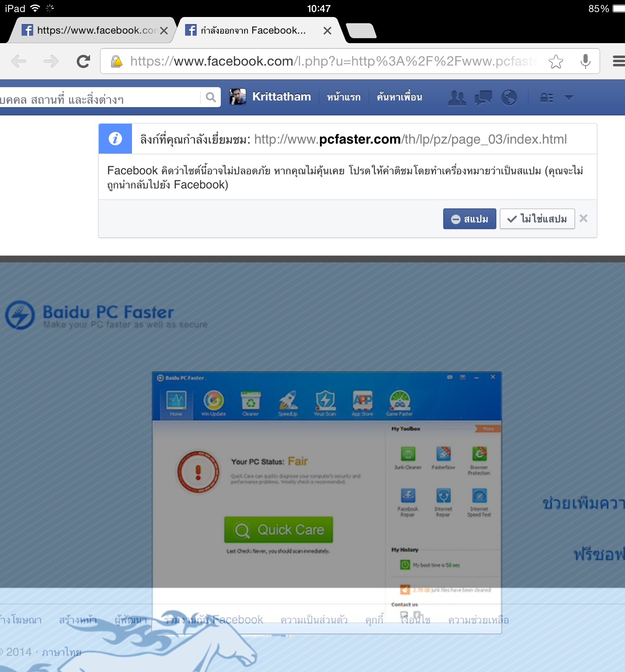This screenshot has width=625, height=672.
Task: Open Facebook friend requests icon
Action: tap(457, 98)
